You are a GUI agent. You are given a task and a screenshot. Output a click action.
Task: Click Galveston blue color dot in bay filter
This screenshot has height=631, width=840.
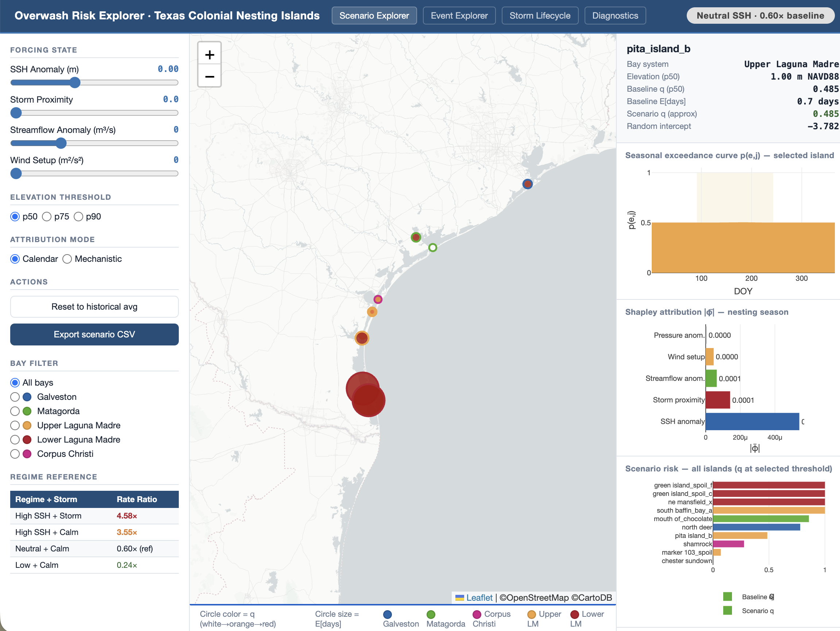(27, 397)
